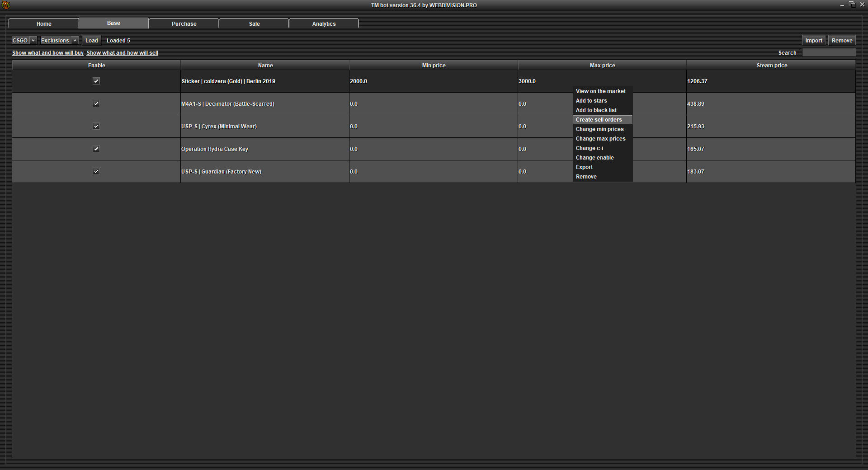The width and height of the screenshot is (868, 470).
Task: Click the Import button
Action: [x=813, y=40]
